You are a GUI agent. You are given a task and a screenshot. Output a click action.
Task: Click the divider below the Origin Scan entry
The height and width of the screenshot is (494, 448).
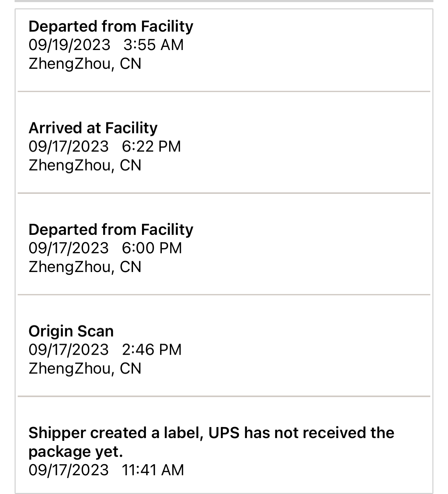(x=224, y=396)
